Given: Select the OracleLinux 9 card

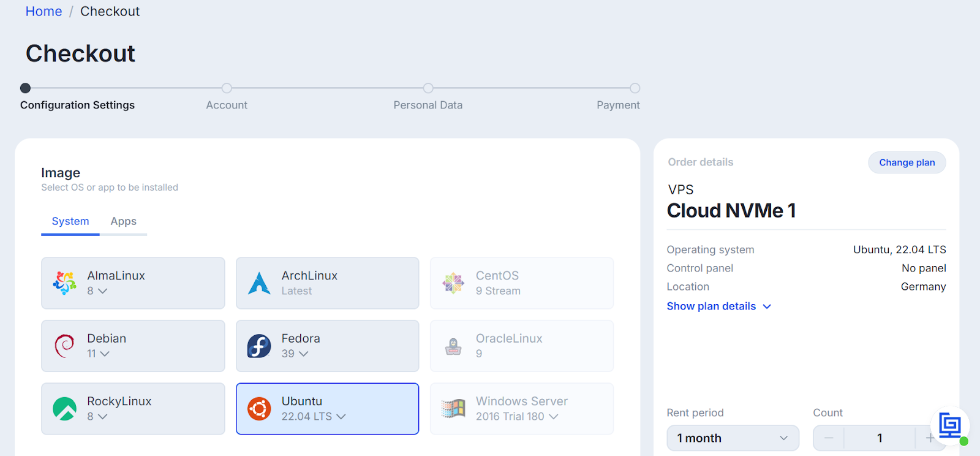Looking at the screenshot, I should [x=522, y=346].
